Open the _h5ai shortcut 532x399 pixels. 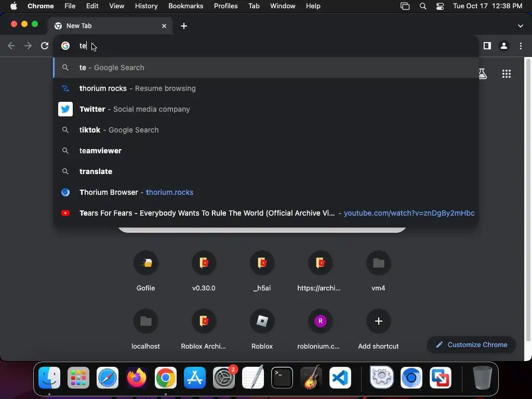262,271
